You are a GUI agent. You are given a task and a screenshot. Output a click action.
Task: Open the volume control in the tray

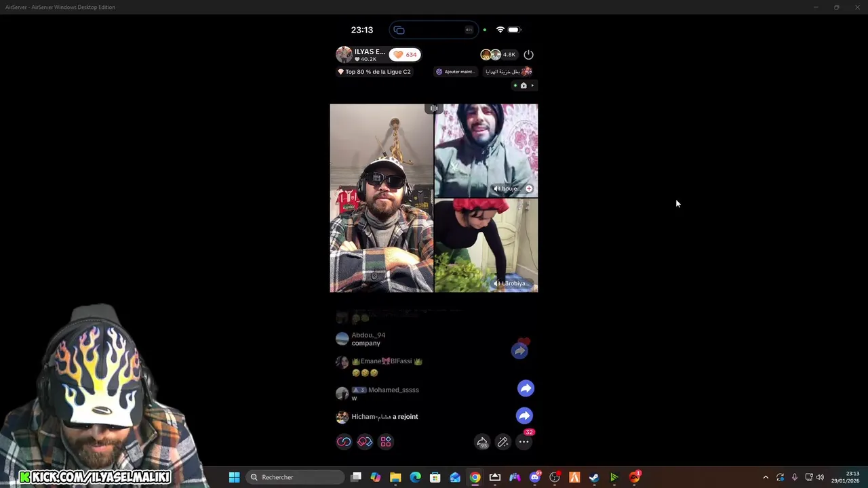[x=820, y=477]
